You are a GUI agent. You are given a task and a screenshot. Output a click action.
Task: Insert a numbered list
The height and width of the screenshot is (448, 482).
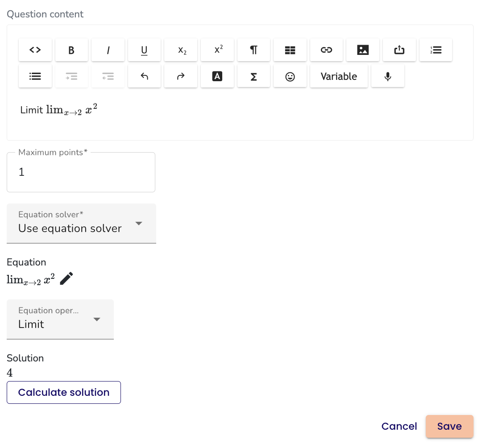pyautogui.click(x=436, y=50)
